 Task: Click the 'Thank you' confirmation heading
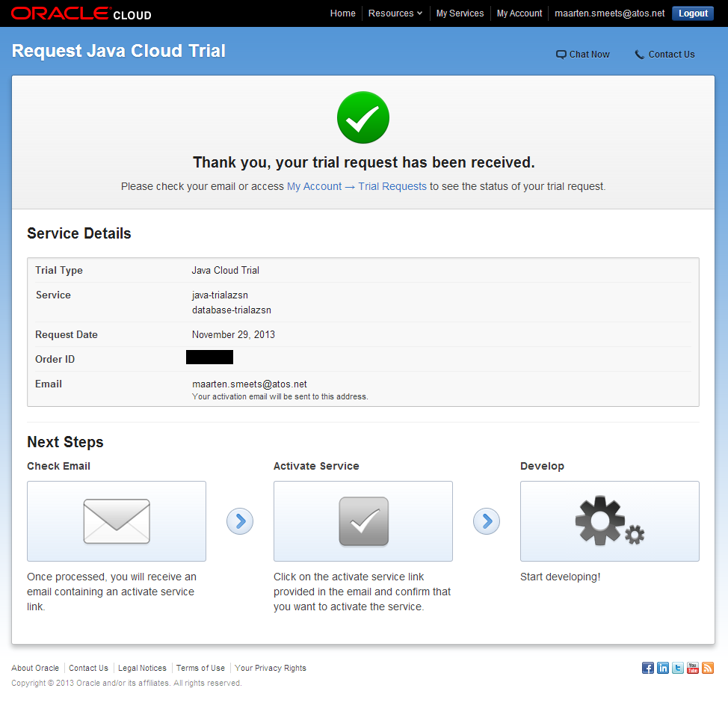point(363,162)
